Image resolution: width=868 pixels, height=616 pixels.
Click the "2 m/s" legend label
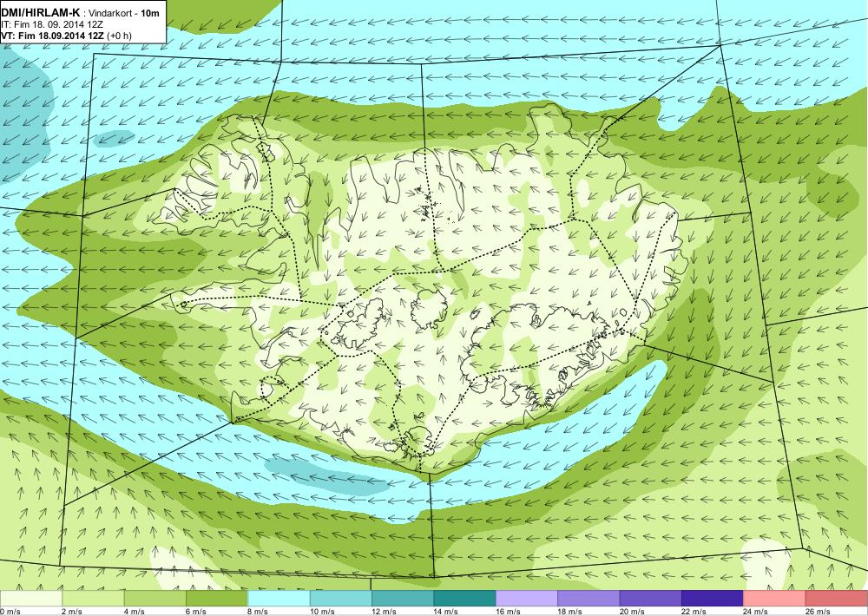click(72, 612)
